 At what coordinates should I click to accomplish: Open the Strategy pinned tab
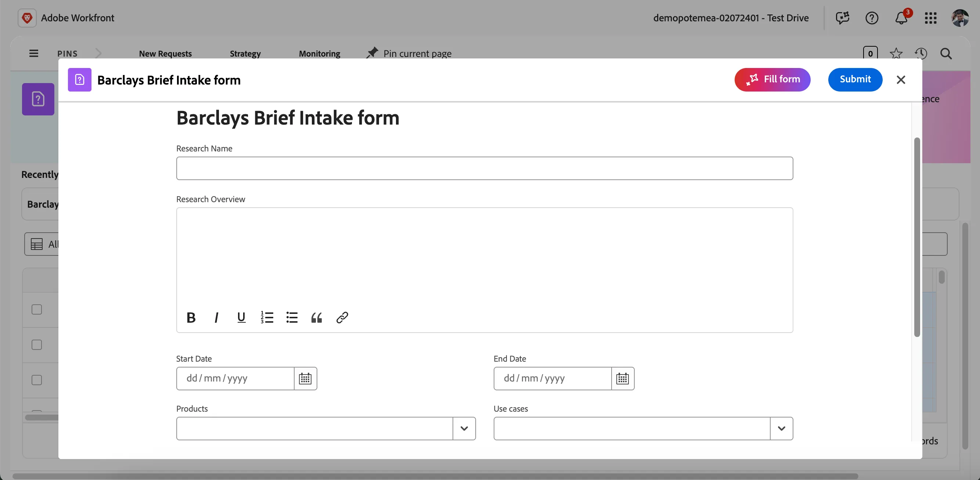coord(245,54)
